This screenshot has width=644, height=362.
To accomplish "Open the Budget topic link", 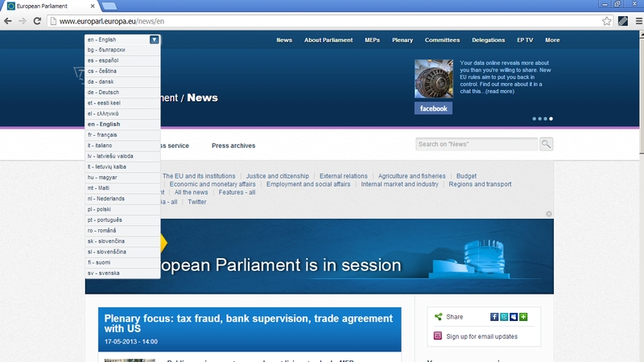I will (x=466, y=176).
